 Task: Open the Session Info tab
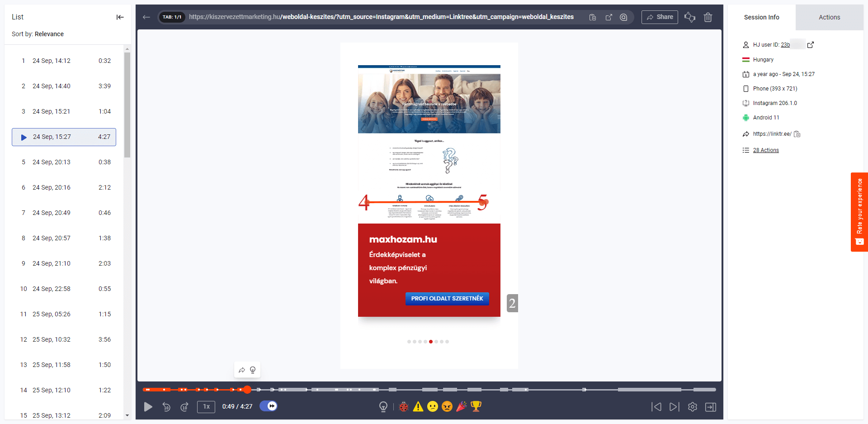[761, 17]
